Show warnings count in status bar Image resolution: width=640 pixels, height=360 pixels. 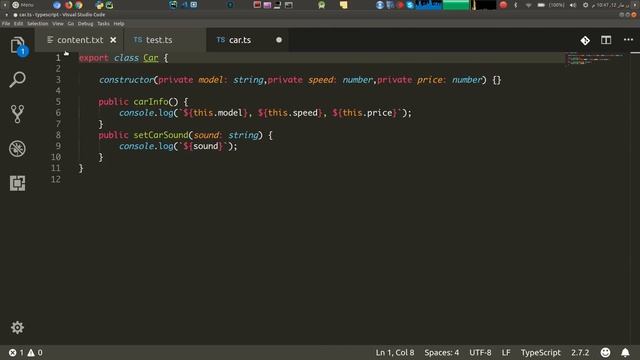[35, 352]
